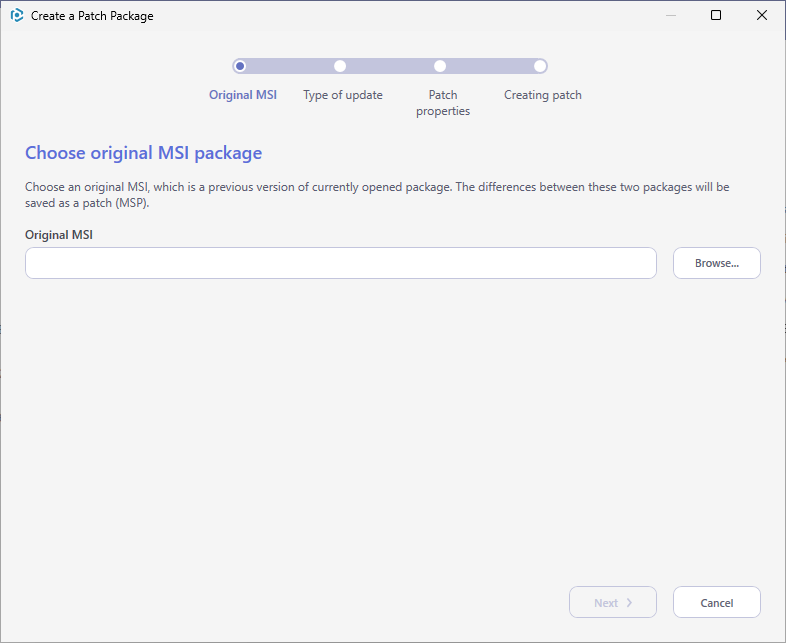Image resolution: width=786 pixels, height=643 pixels.
Task: Proceed with the Next button
Action: (613, 602)
